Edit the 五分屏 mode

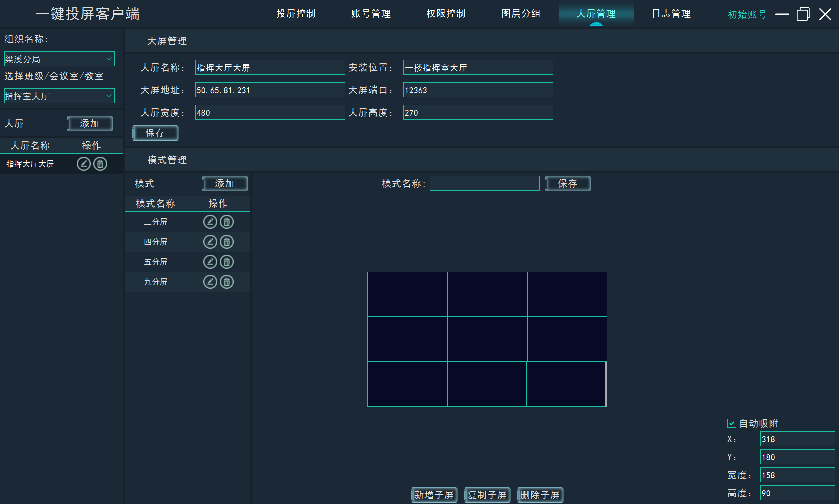(210, 262)
